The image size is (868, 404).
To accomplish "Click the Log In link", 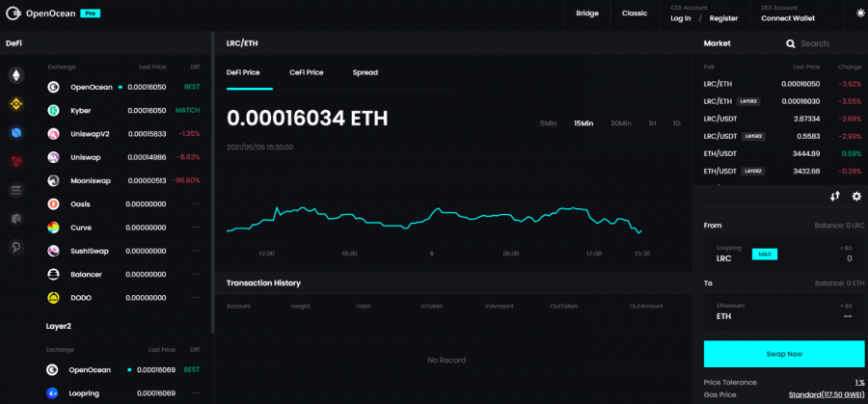I will coord(680,18).
